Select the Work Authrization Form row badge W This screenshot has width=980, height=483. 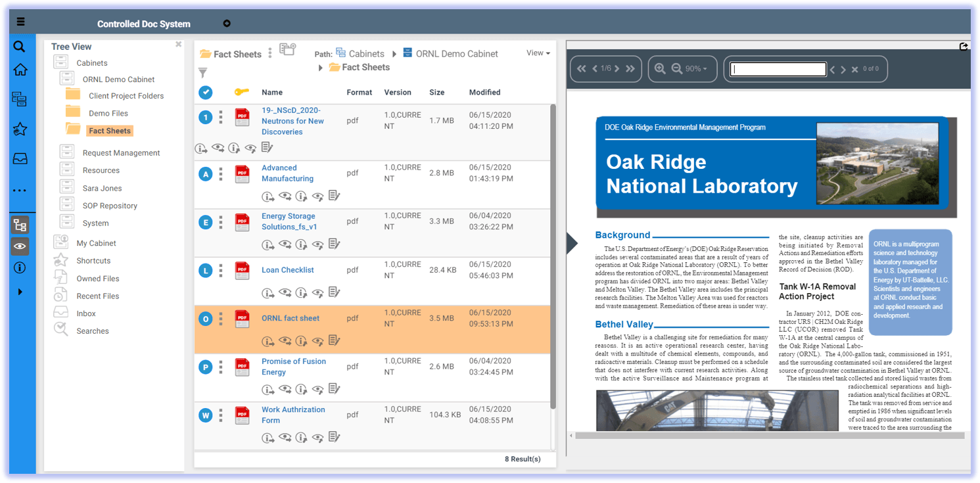click(x=206, y=415)
